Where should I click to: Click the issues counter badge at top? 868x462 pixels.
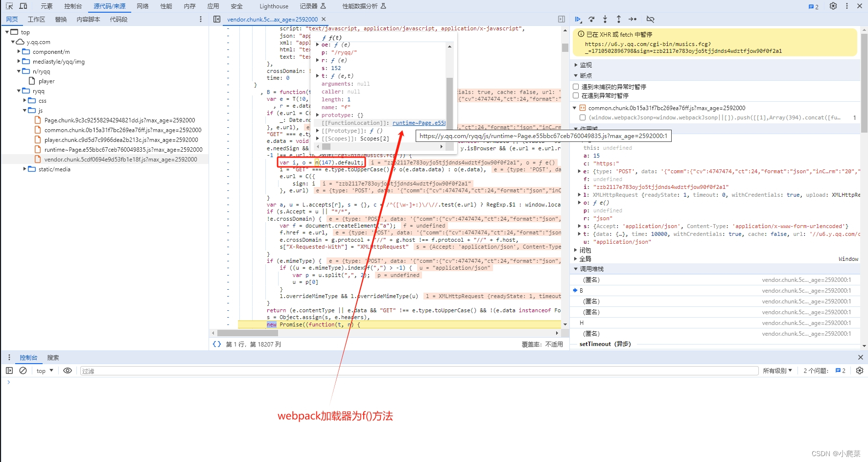[814, 7]
